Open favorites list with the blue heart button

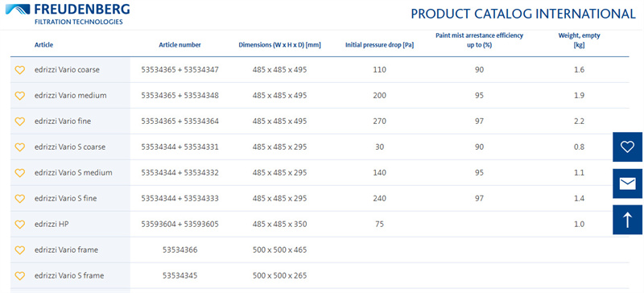click(627, 146)
